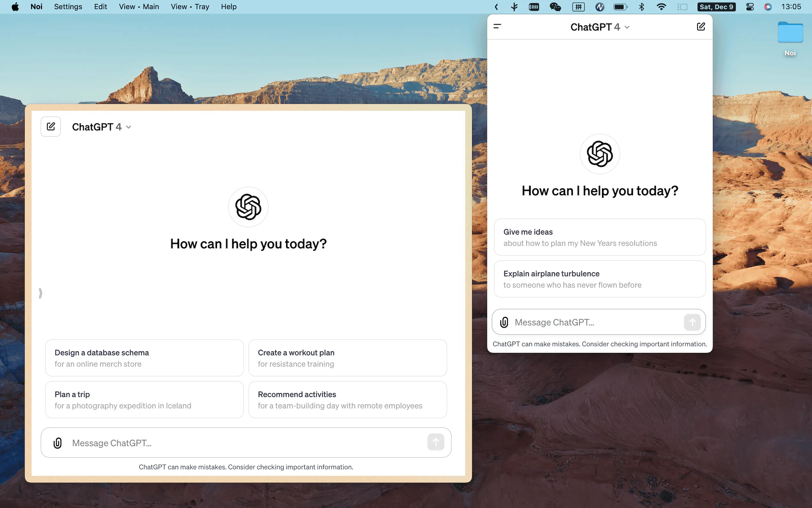
Task: Click the ChatGPT logo in main window
Action: [248, 207]
